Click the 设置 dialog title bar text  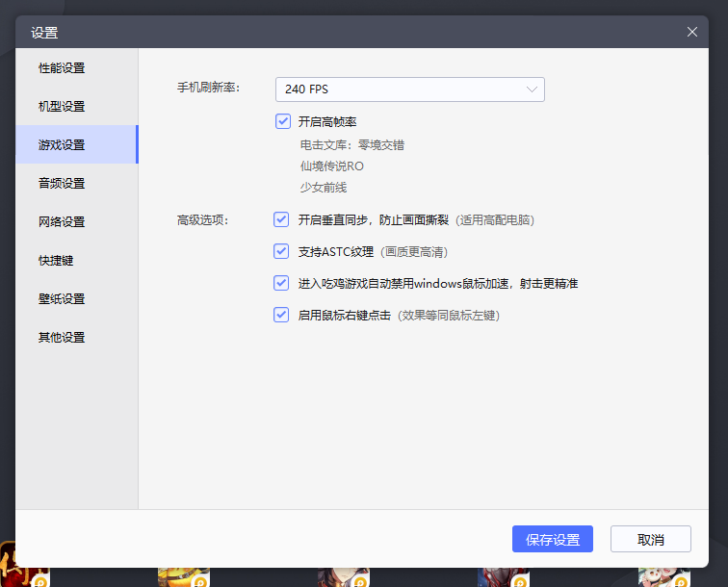click(44, 33)
